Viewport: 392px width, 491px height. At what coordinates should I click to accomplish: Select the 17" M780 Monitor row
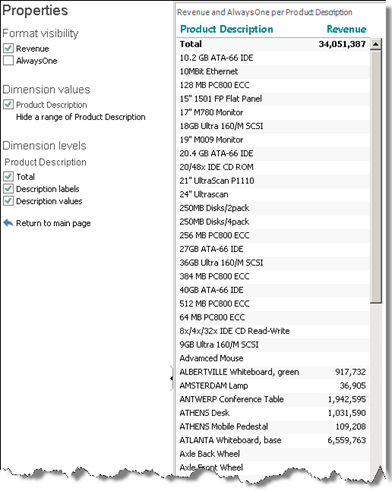tap(273, 113)
